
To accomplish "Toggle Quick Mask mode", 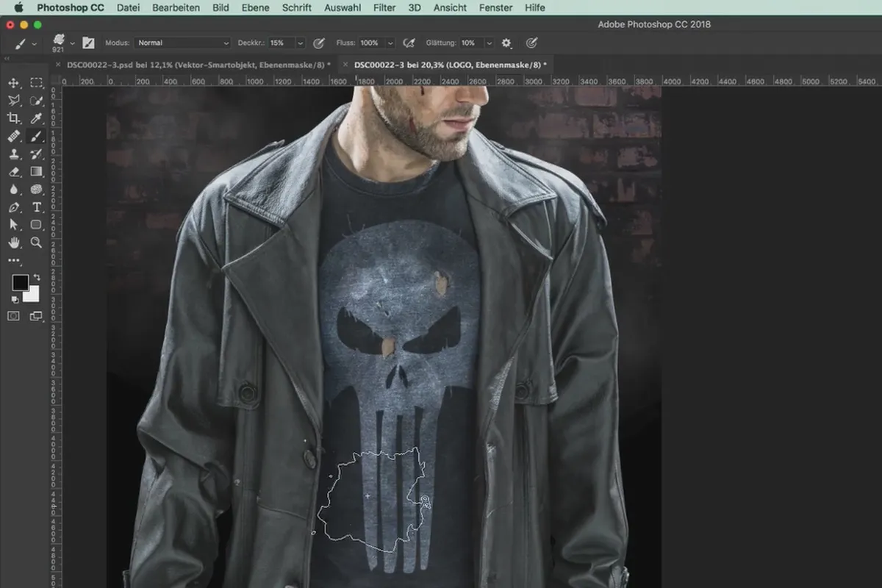I will [13, 316].
